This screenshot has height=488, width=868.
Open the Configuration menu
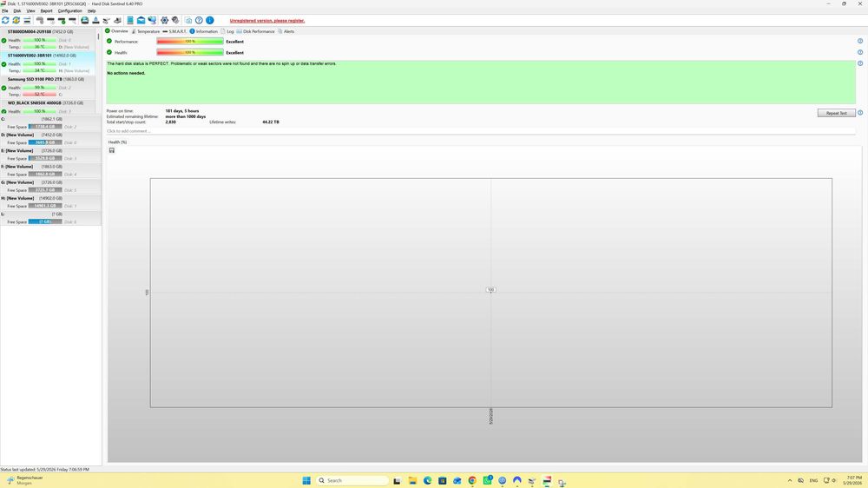(70, 10)
